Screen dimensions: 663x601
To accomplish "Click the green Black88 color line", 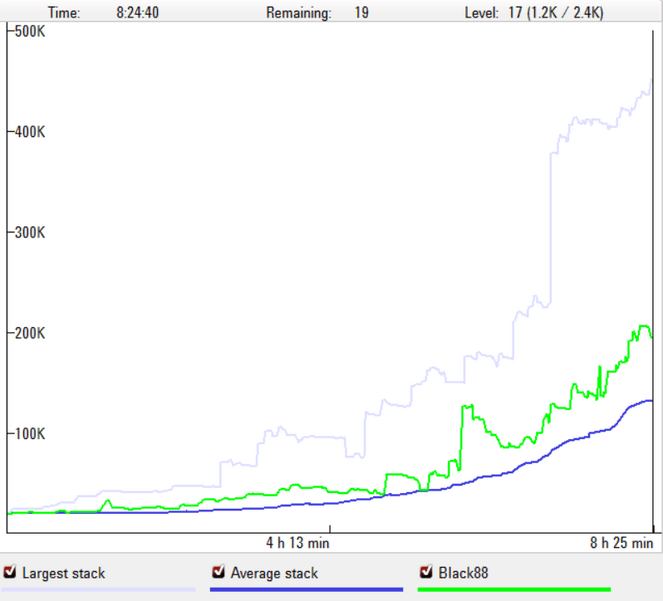I will [x=514, y=589].
